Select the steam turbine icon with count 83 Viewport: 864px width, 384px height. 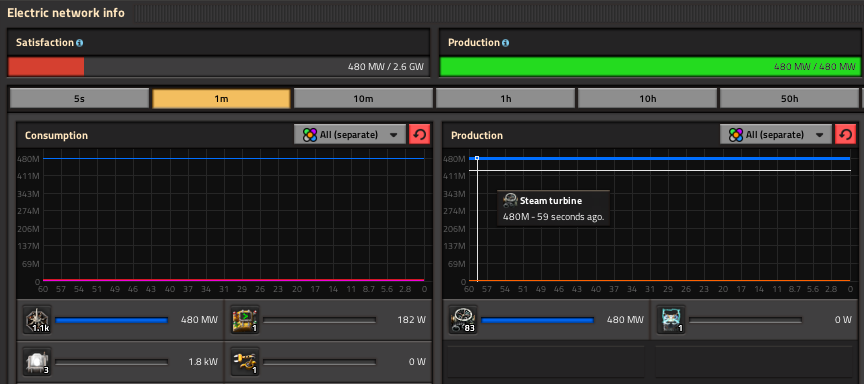click(x=463, y=320)
